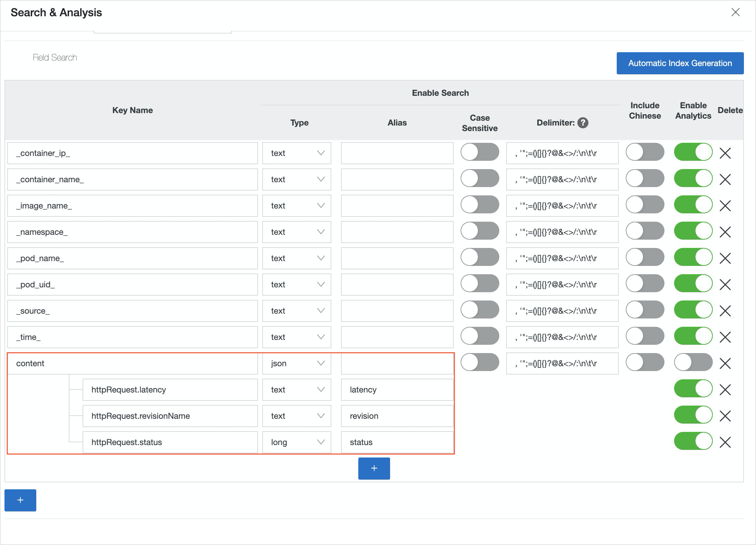Open Type dropdown for _image_name_

point(297,206)
